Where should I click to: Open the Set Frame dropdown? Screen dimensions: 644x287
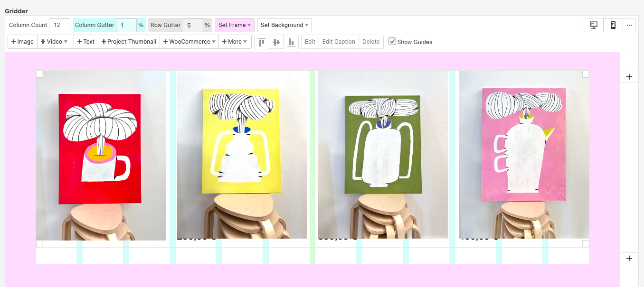(x=234, y=25)
